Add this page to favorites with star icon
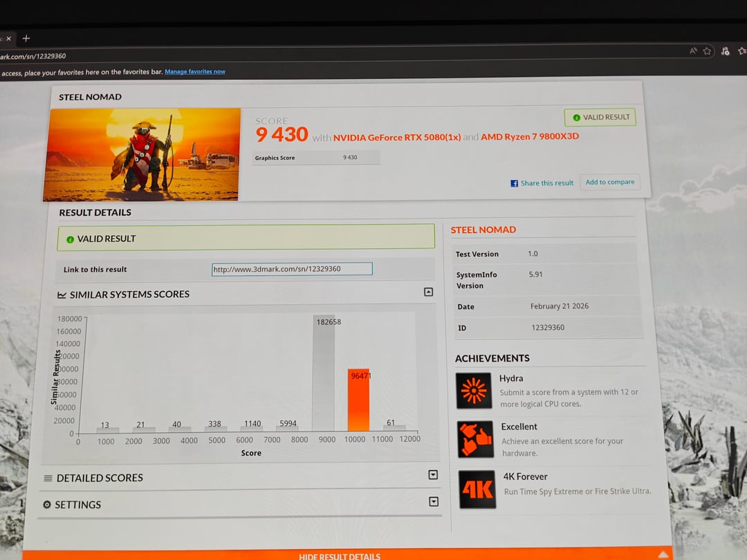The image size is (747, 560). pyautogui.click(x=707, y=51)
